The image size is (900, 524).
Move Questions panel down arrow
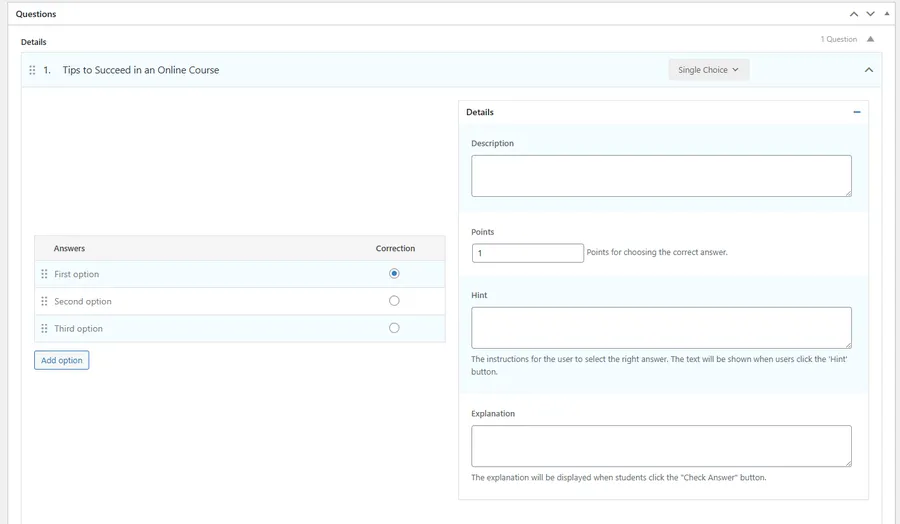point(870,14)
